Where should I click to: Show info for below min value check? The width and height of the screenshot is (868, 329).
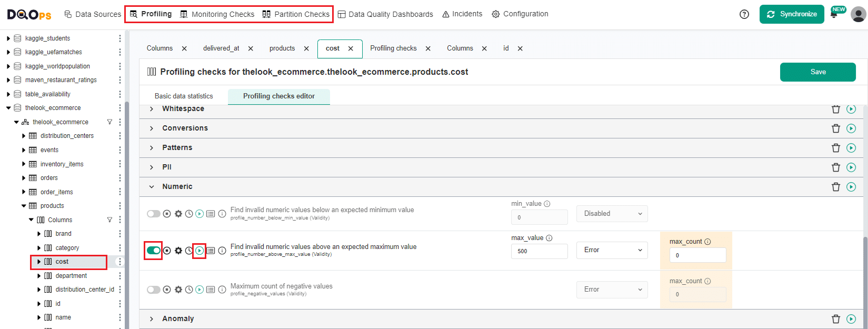click(222, 214)
